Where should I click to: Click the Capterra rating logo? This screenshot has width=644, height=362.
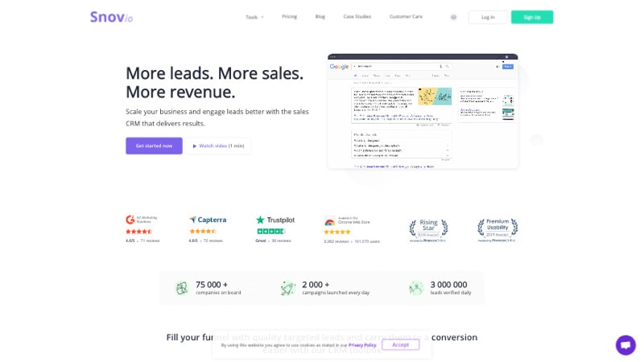[x=208, y=220]
